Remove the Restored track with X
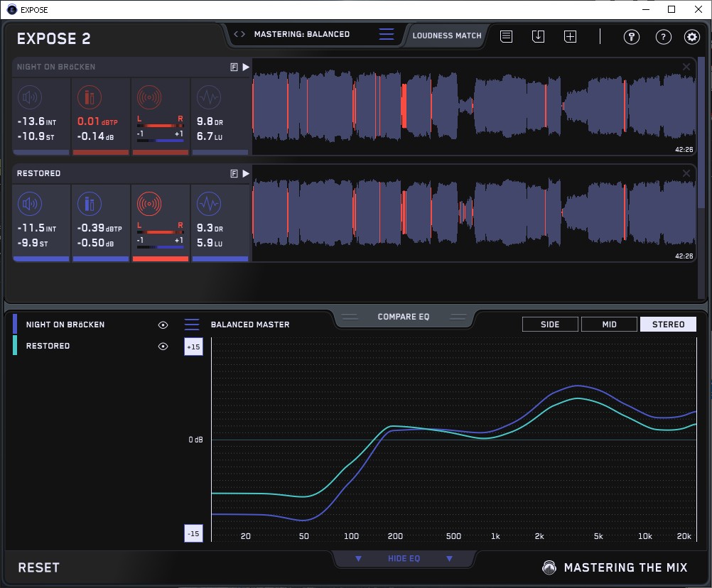 click(x=686, y=173)
